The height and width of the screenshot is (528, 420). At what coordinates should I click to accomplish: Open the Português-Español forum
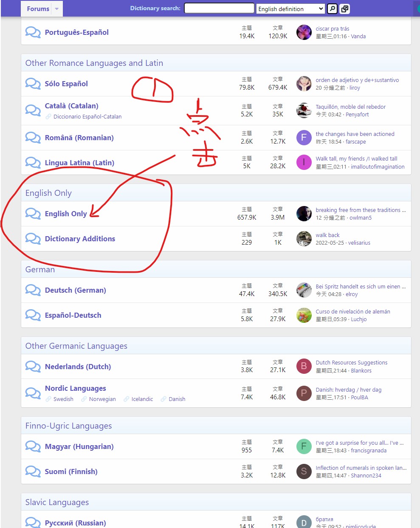(77, 32)
